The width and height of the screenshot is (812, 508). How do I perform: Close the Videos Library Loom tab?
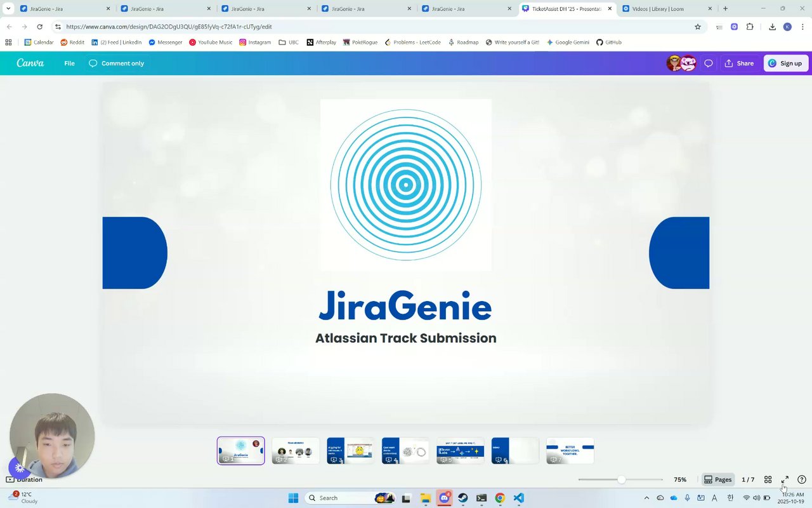click(710, 9)
